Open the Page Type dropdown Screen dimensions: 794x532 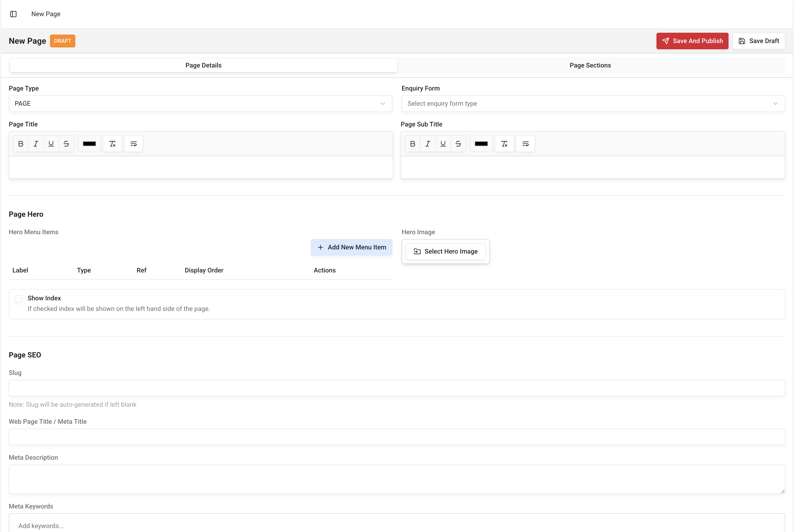[x=201, y=103]
